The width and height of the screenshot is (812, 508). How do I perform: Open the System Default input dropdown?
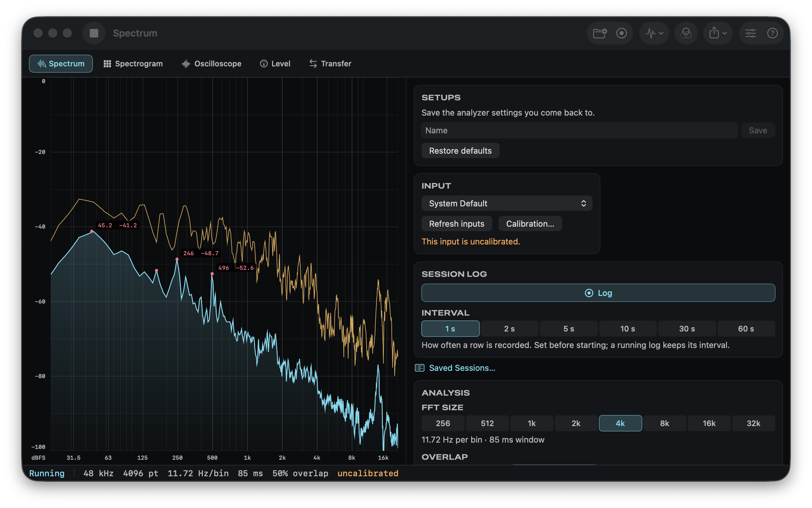point(507,203)
